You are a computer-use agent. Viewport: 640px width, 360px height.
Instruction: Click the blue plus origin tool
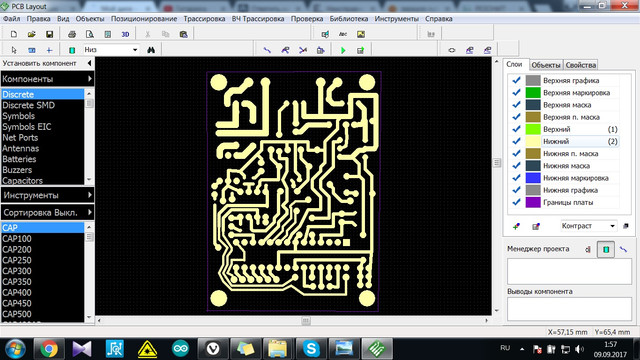click(x=49, y=50)
